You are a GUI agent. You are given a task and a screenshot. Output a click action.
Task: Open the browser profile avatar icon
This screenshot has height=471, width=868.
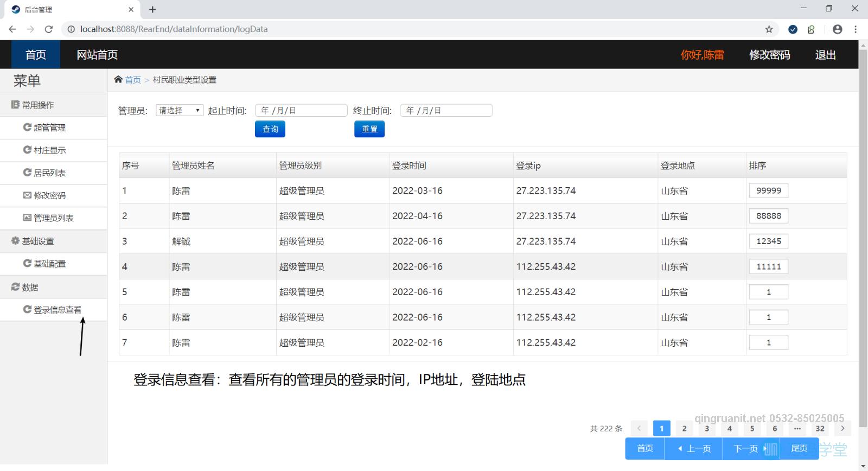coord(837,29)
